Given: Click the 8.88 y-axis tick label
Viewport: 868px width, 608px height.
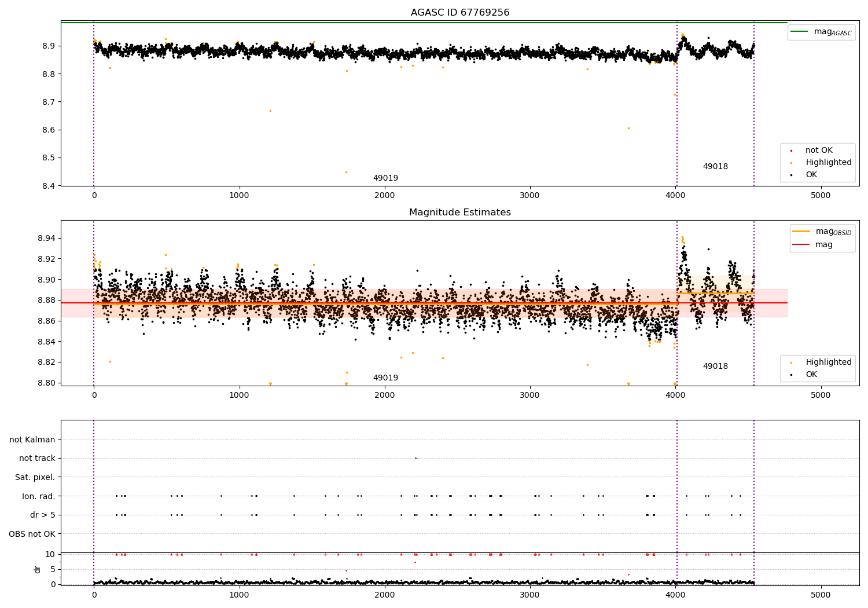Looking at the screenshot, I should click(46, 300).
